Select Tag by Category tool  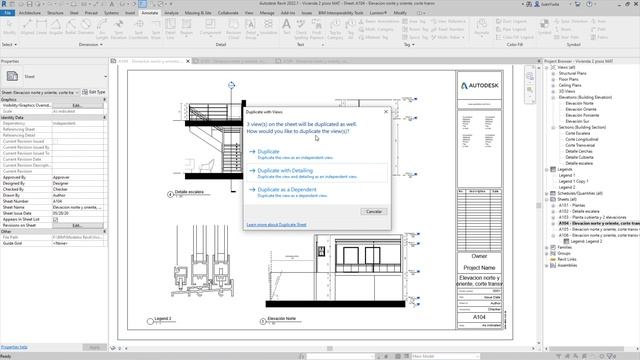[335, 29]
